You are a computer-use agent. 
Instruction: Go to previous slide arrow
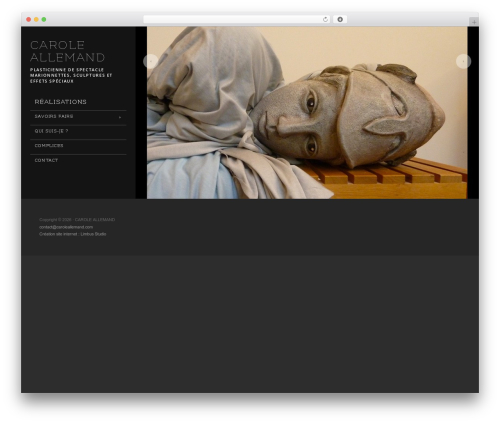click(151, 61)
